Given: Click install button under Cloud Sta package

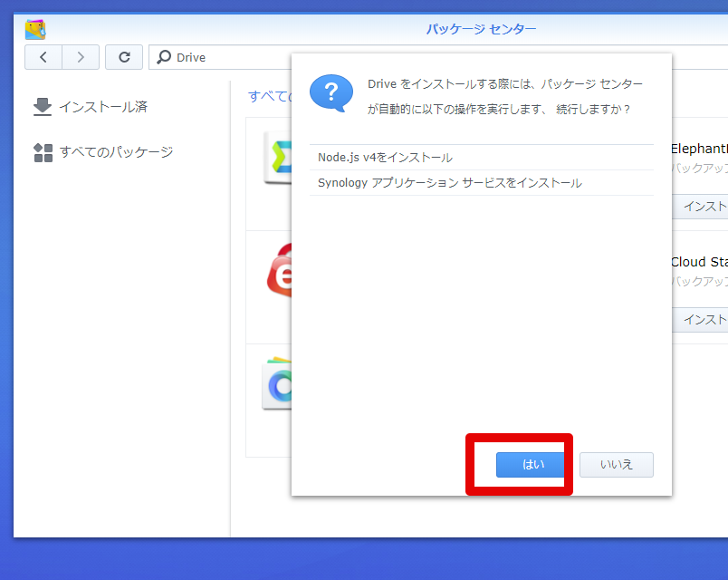Looking at the screenshot, I should tap(700, 319).
